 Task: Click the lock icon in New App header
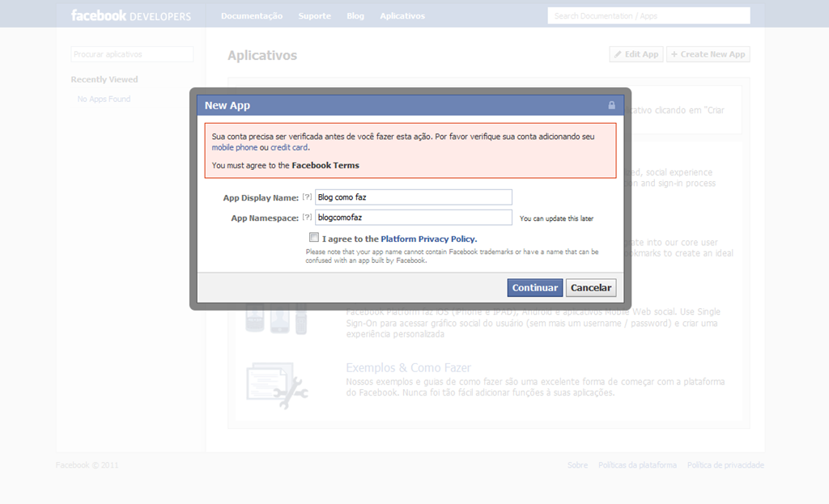612,105
